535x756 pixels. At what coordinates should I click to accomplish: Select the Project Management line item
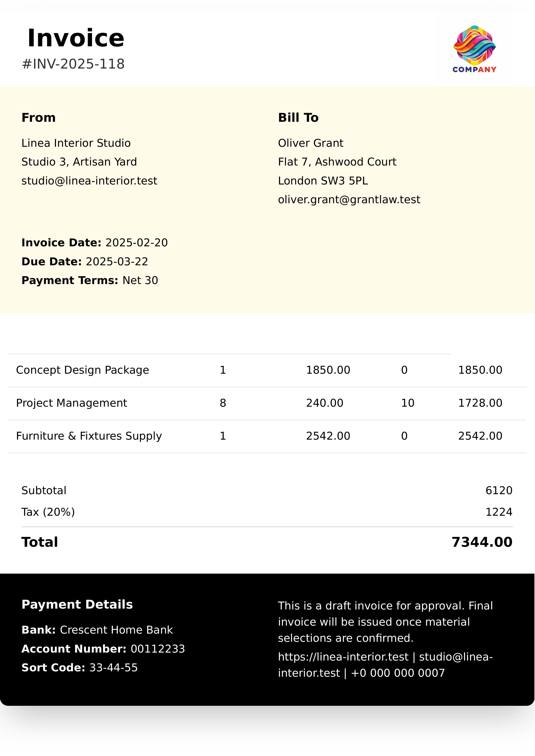[72, 403]
